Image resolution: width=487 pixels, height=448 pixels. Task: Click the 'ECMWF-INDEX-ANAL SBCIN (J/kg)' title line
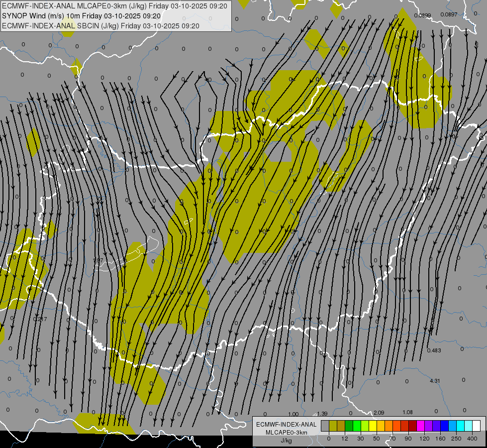[x=100, y=26]
